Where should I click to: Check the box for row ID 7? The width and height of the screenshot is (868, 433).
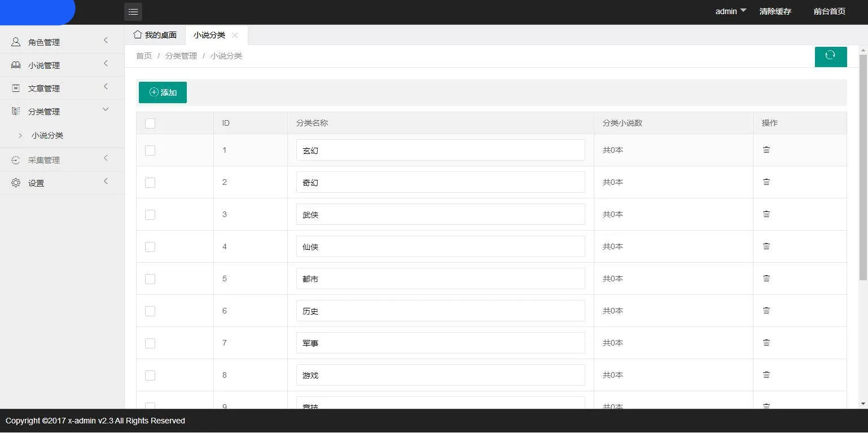pyautogui.click(x=150, y=343)
